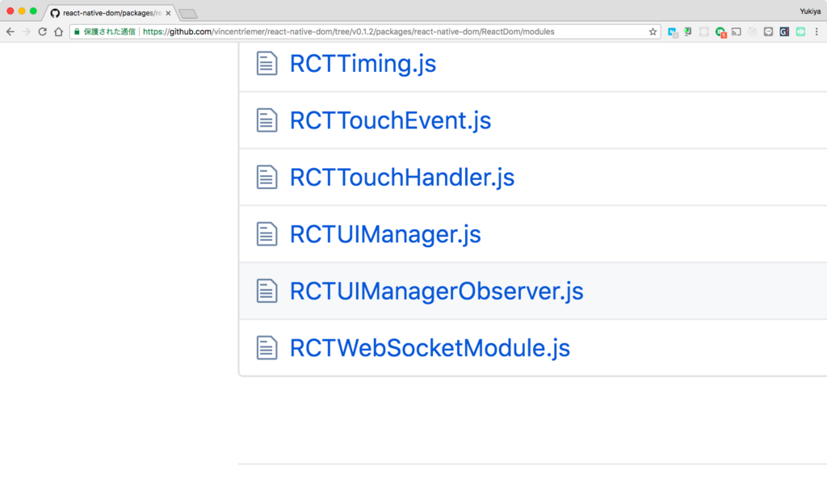Open a new browser tab

pyautogui.click(x=187, y=13)
